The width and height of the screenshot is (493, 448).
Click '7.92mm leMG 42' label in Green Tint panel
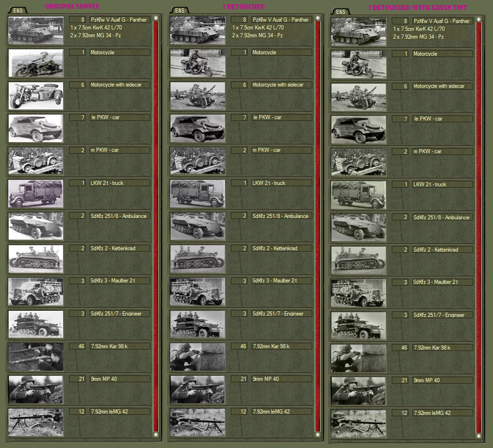point(443,413)
